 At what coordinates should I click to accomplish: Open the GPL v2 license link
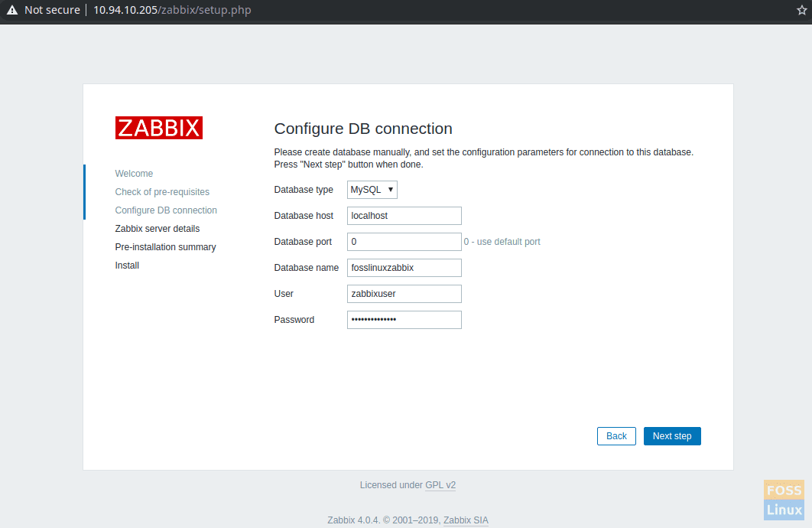[440, 485]
